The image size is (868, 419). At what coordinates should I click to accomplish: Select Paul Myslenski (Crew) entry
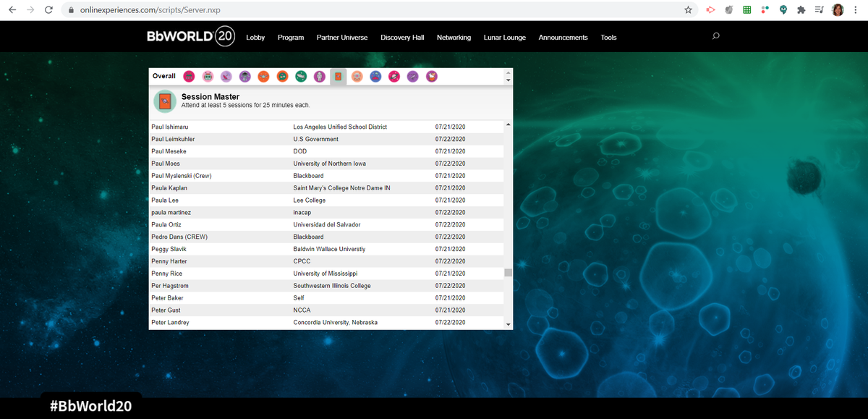[181, 176]
